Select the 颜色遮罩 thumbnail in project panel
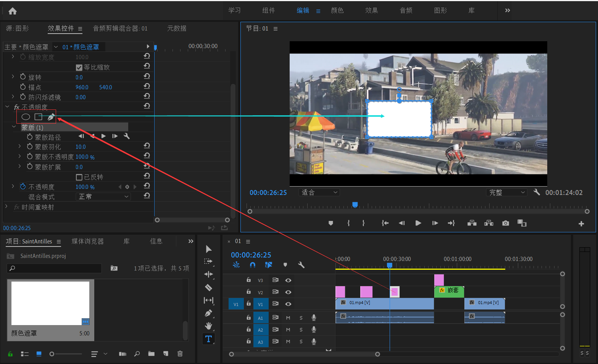This screenshot has width=598, height=364. coord(50,303)
